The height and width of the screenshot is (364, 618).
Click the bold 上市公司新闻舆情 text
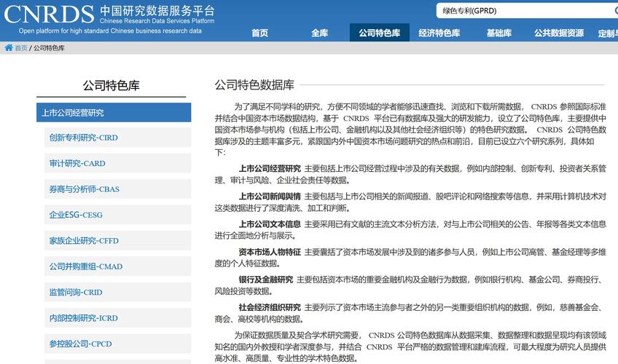[x=270, y=196]
